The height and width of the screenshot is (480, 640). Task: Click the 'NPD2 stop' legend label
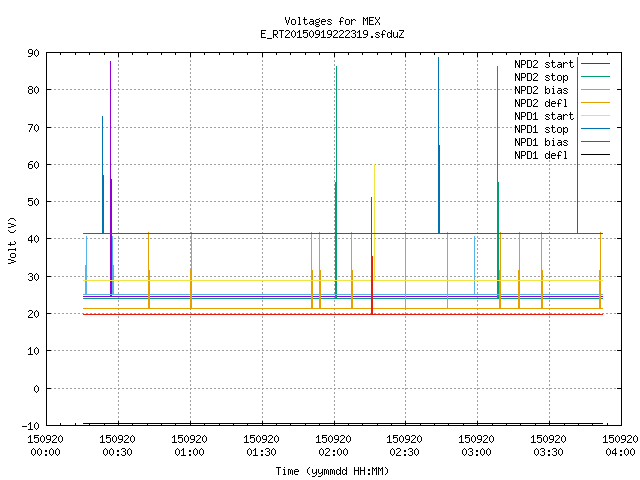tap(541, 77)
